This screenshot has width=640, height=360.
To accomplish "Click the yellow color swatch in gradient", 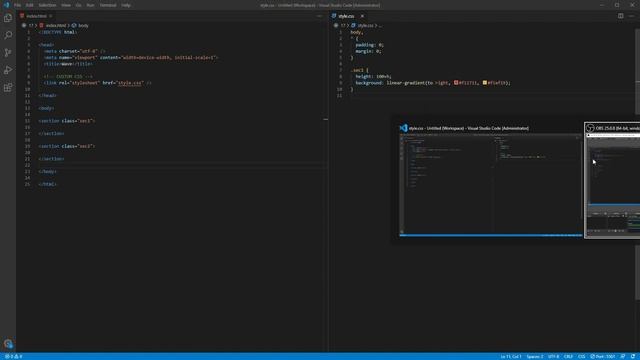I will click(x=485, y=82).
